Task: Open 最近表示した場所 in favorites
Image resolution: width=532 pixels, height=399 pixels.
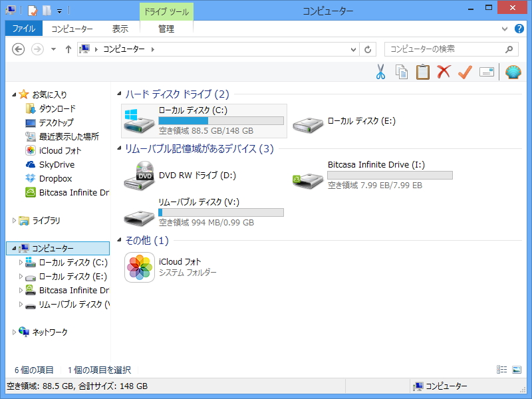Action: [x=62, y=136]
